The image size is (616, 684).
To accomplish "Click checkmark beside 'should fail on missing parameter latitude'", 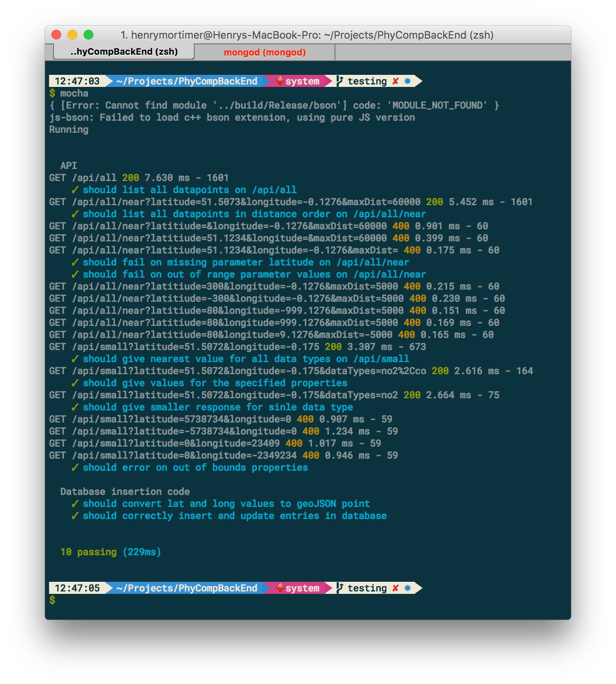I will 75,262.
